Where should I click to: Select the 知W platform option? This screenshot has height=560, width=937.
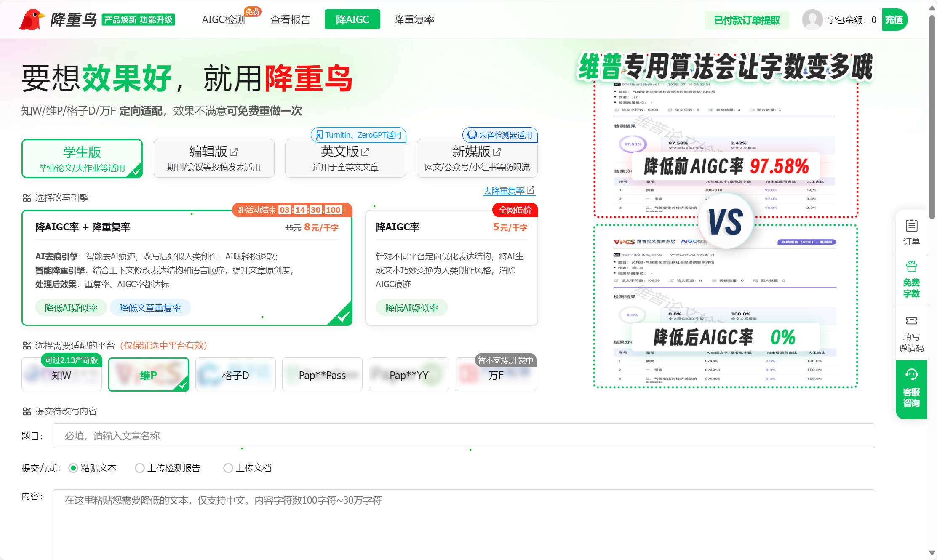[x=61, y=375]
